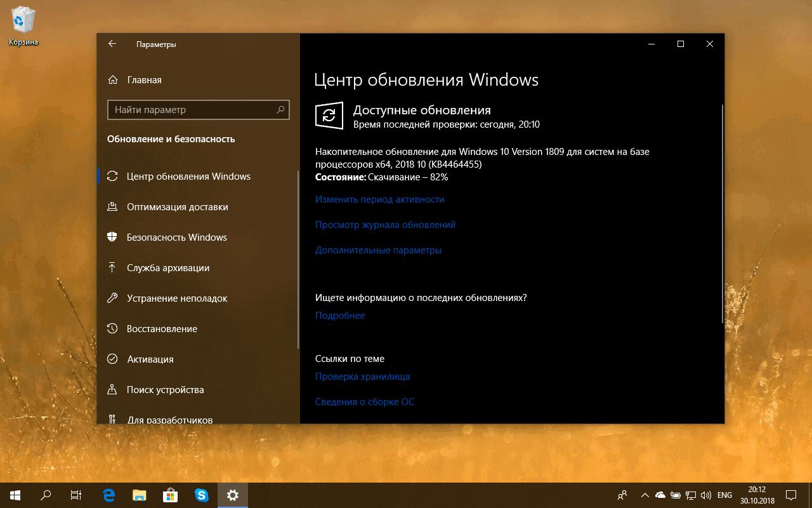Open Поиск устройства settings
This screenshot has width=812, height=508.
(165, 389)
